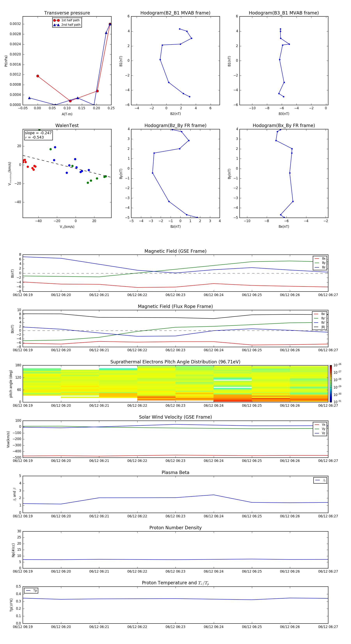Click the 'pitch angle (deg)' axis label
The width and height of the screenshot is (351, 644).
11,384
